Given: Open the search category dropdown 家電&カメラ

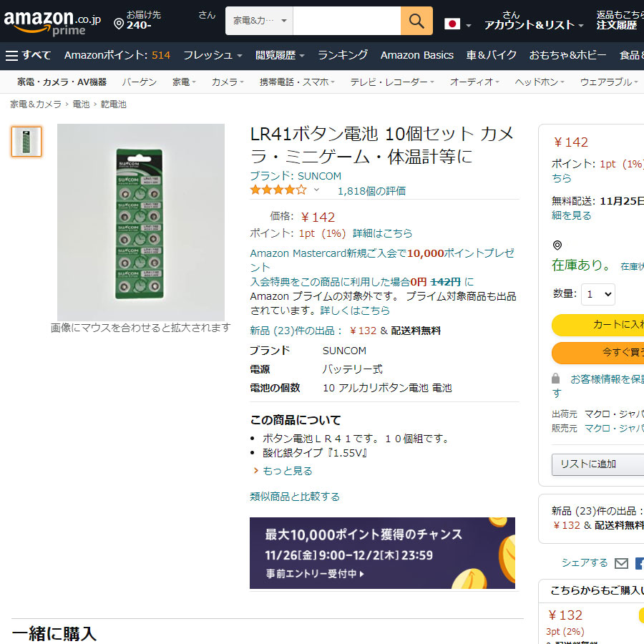Looking at the screenshot, I should (259, 21).
